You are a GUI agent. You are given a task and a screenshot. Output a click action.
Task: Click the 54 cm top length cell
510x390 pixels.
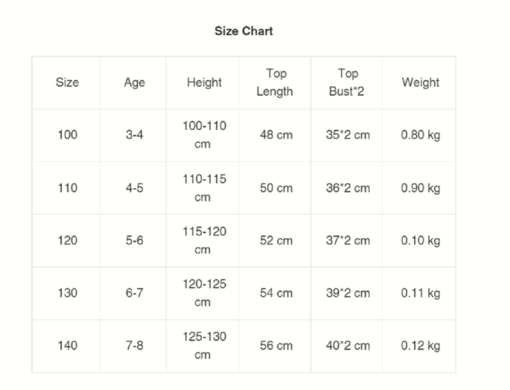(x=276, y=293)
